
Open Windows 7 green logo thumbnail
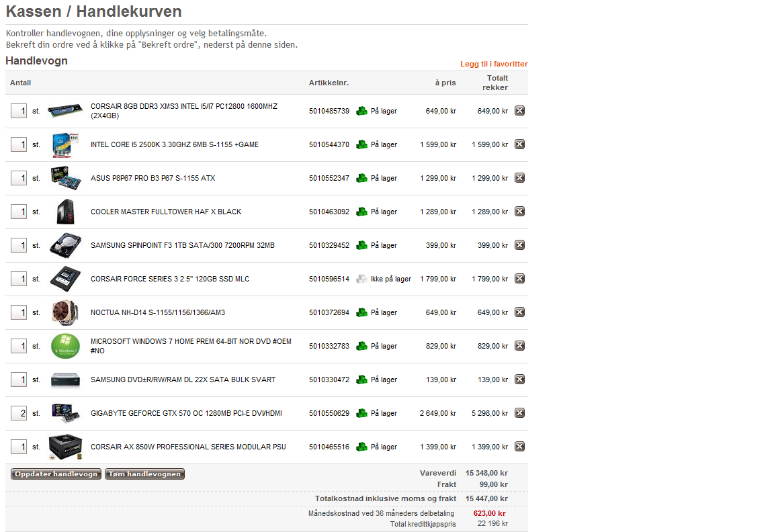tap(65, 346)
